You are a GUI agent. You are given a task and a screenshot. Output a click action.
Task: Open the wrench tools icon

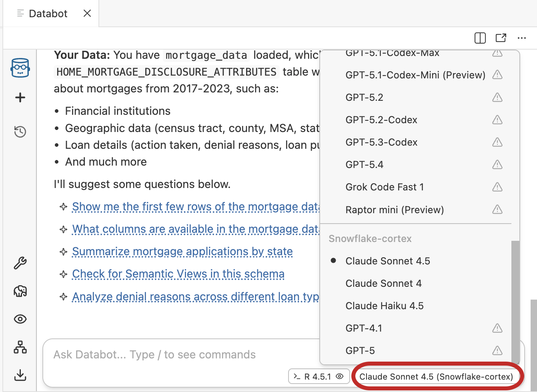tap(20, 263)
